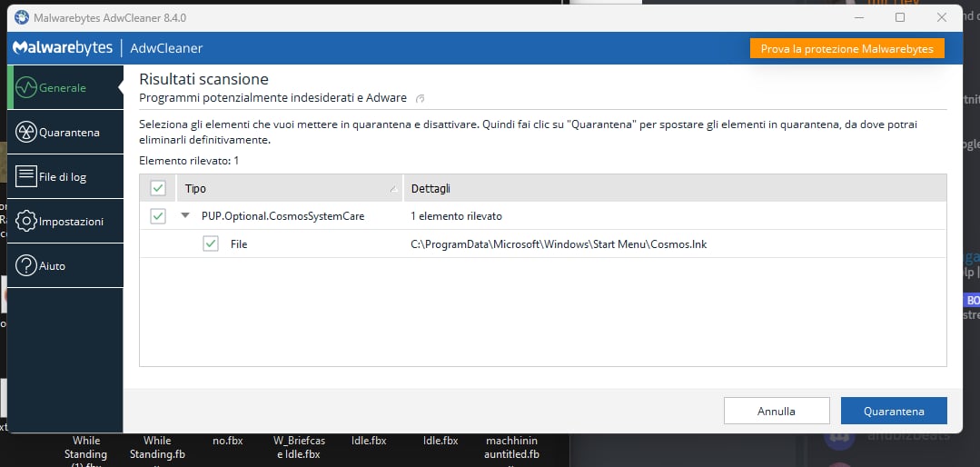Click the Generale heartbeat icon
This screenshot has height=467, width=980.
click(x=26, y=87)
